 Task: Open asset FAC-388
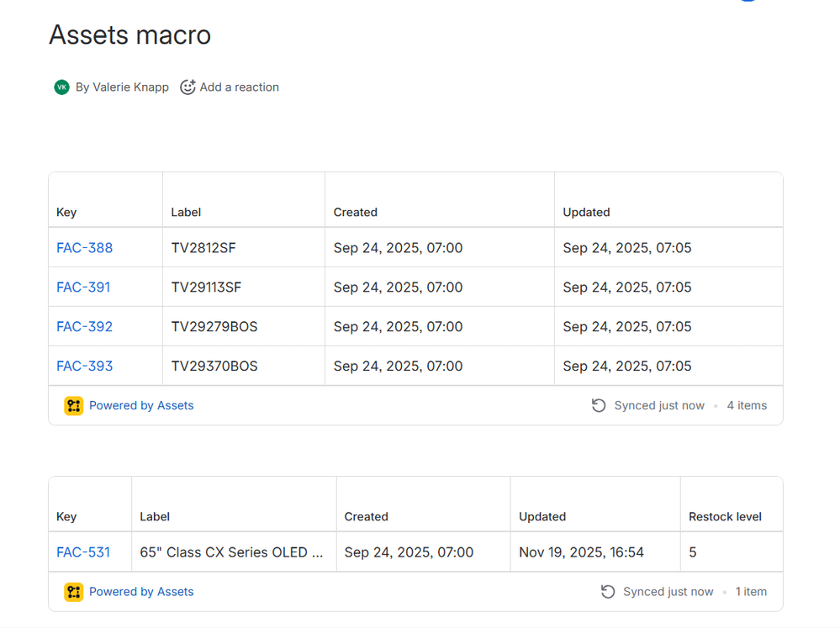[x=84, y=248]
